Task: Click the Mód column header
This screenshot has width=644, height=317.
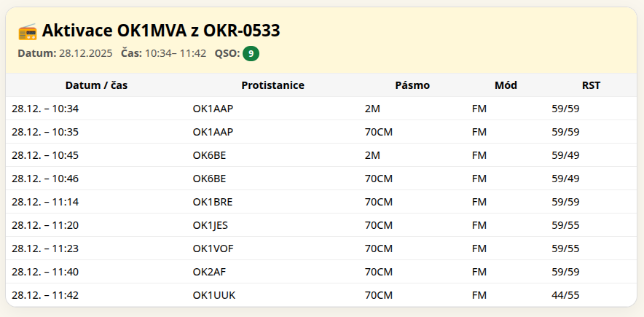Action: coord(506,85)
